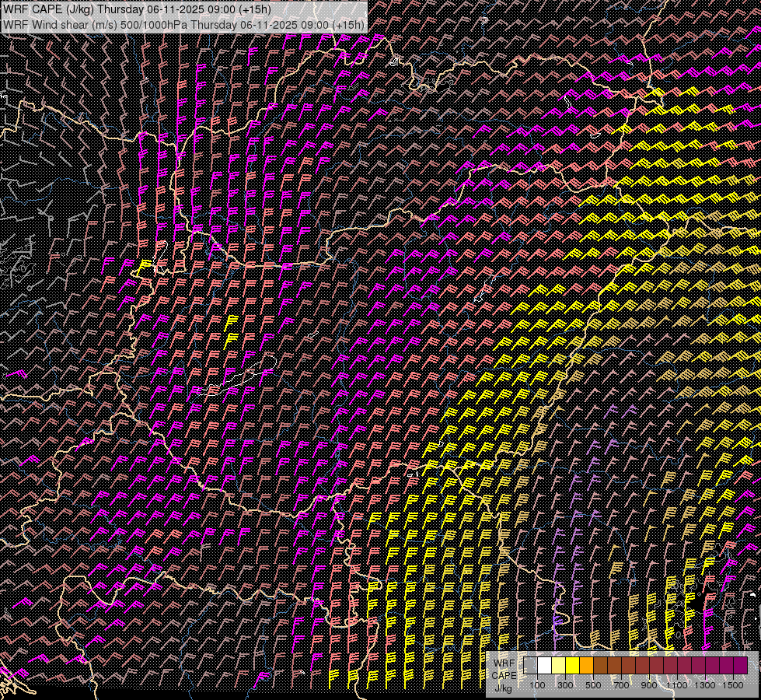Pick the bright yellow CAPE legend swatch

[572, 665]
